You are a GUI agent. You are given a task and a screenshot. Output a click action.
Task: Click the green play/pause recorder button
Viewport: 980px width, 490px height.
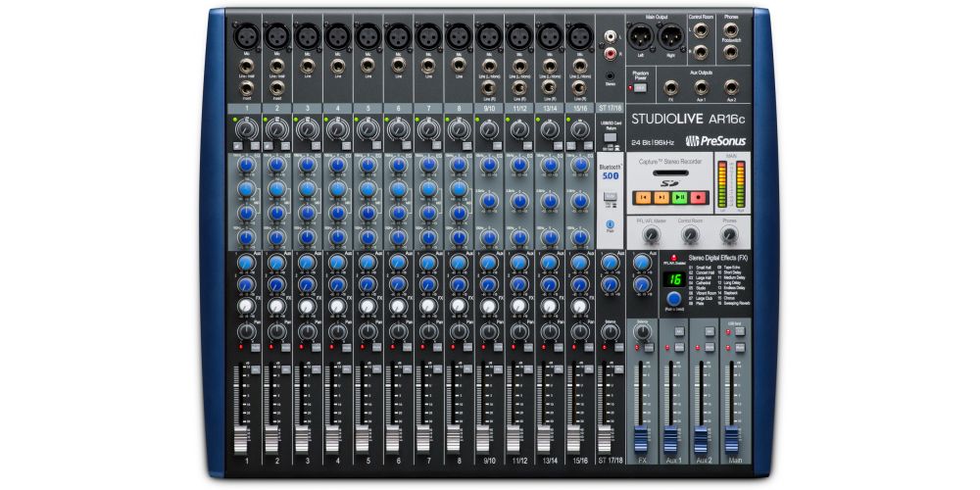(679, 198)
